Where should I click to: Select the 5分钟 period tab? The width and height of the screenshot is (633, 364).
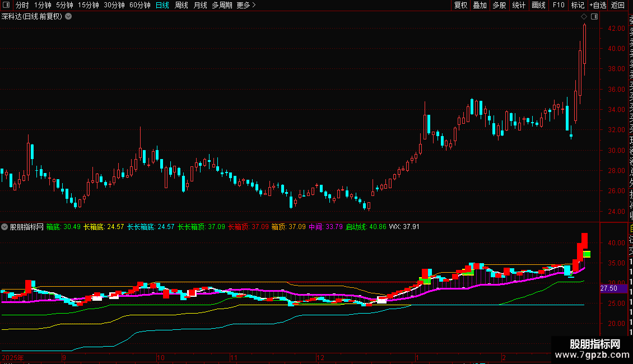[x=64, y=6]
